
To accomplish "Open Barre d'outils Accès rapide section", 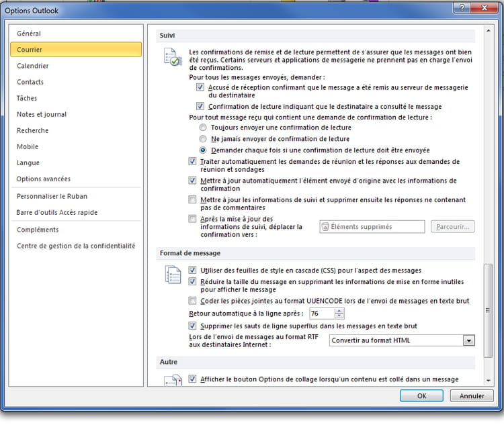I will [x=76, y=212].
